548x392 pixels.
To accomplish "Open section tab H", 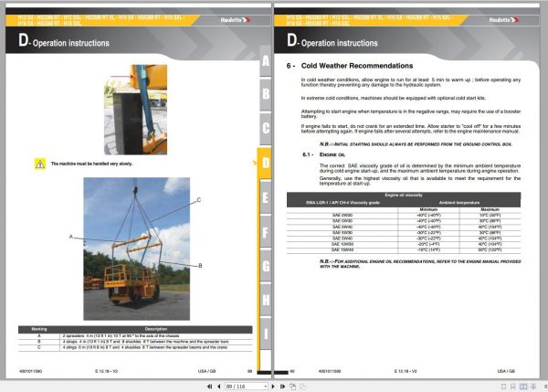I will 266,300.
